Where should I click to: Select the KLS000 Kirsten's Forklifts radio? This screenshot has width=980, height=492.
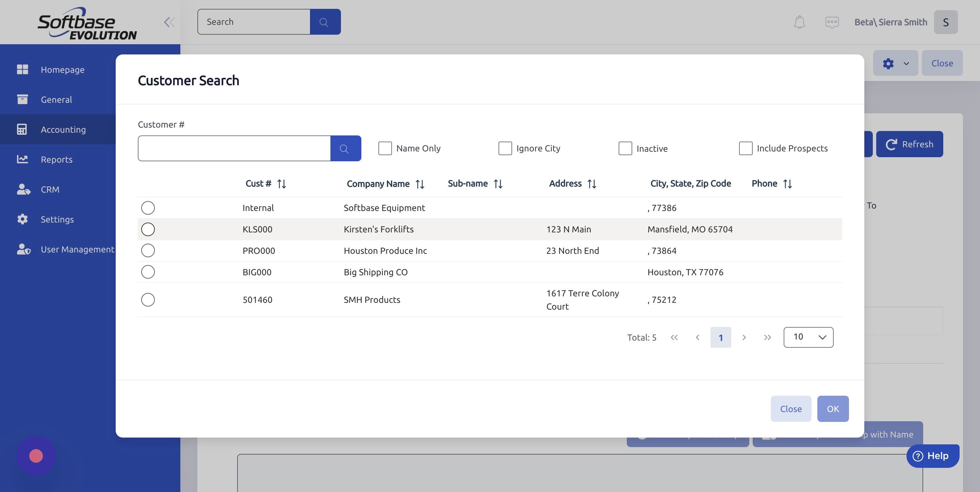point(148,229)
